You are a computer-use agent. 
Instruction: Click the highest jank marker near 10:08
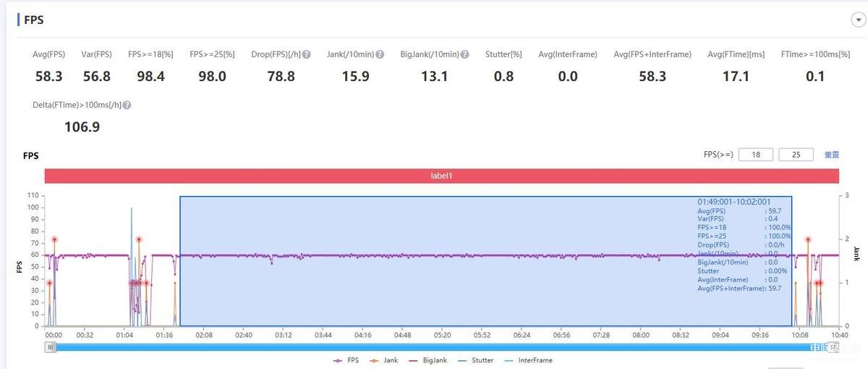pos(808,239)
